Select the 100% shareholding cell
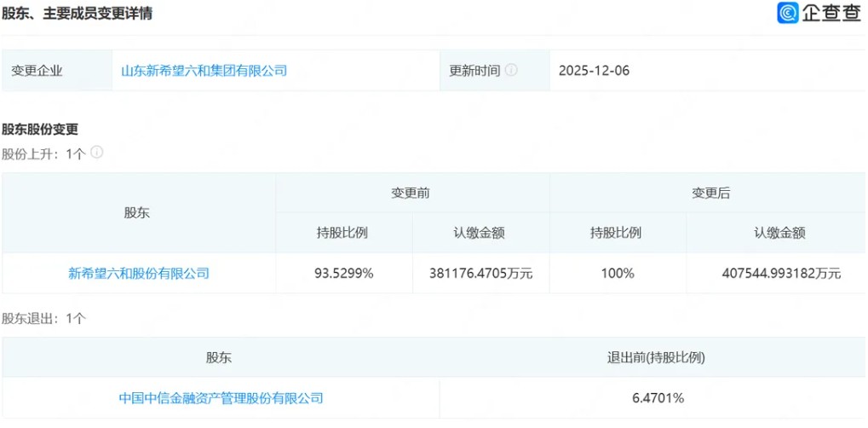 [617, 274]
